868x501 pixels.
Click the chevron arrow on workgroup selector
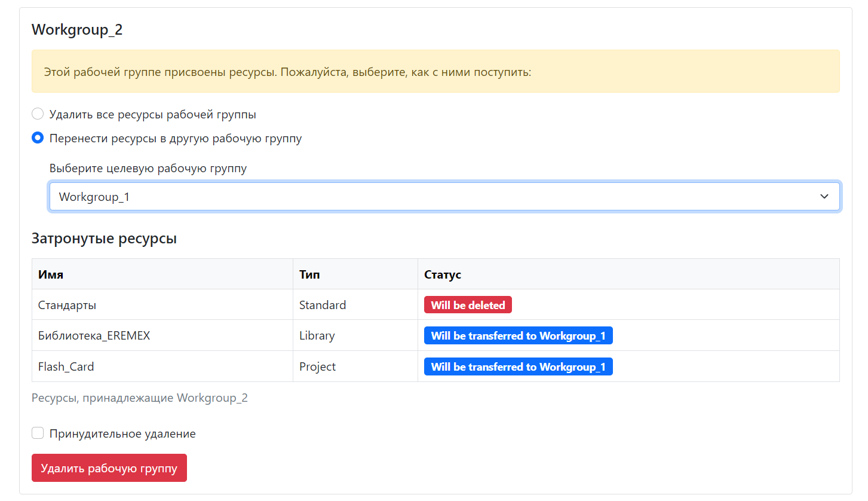(x=824, y=197)
